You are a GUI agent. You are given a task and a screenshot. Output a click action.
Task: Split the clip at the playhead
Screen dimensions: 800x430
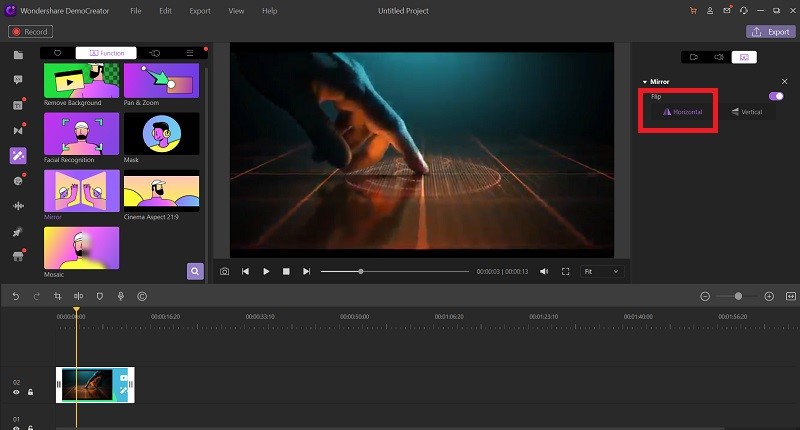(79, 296)
